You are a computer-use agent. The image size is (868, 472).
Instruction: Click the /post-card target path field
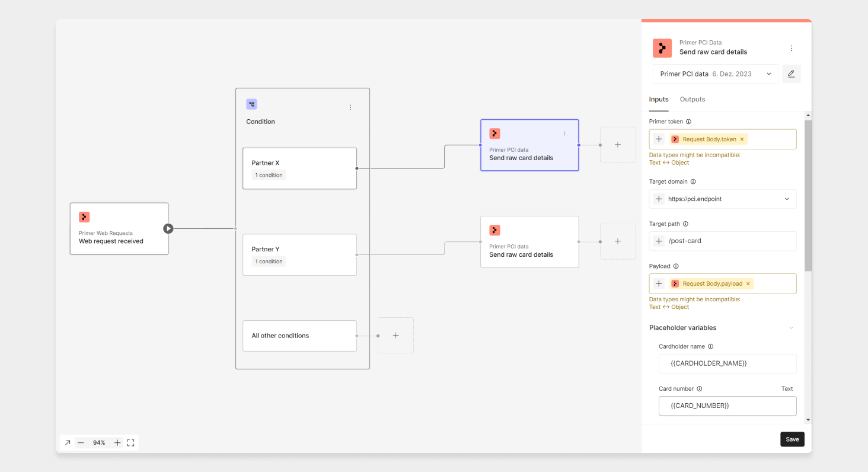pos(723,241)
